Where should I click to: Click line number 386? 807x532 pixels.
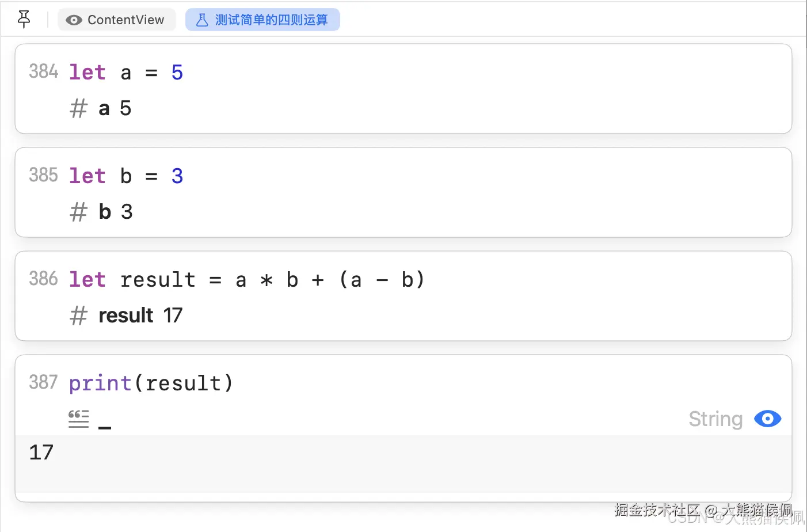click(x=44, y=279)
